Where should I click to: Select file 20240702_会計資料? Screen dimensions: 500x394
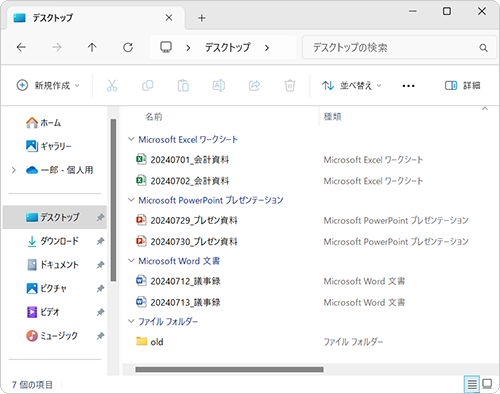pyautogui.click(x=183, y=181)
